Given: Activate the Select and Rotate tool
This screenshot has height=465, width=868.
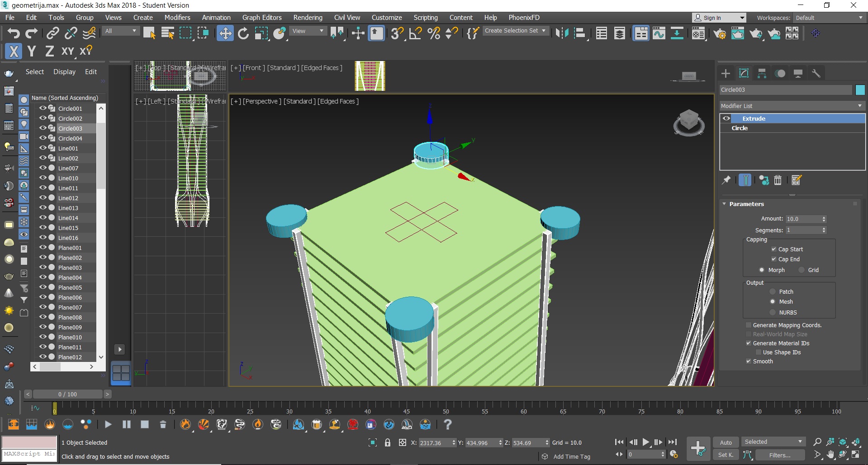Looking at the screenshot, I should point(243,33).
